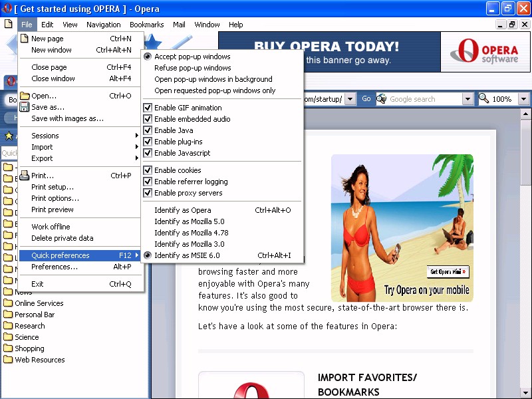Open the View menu
Screen dimensions: 532x399
pos(70,25)
